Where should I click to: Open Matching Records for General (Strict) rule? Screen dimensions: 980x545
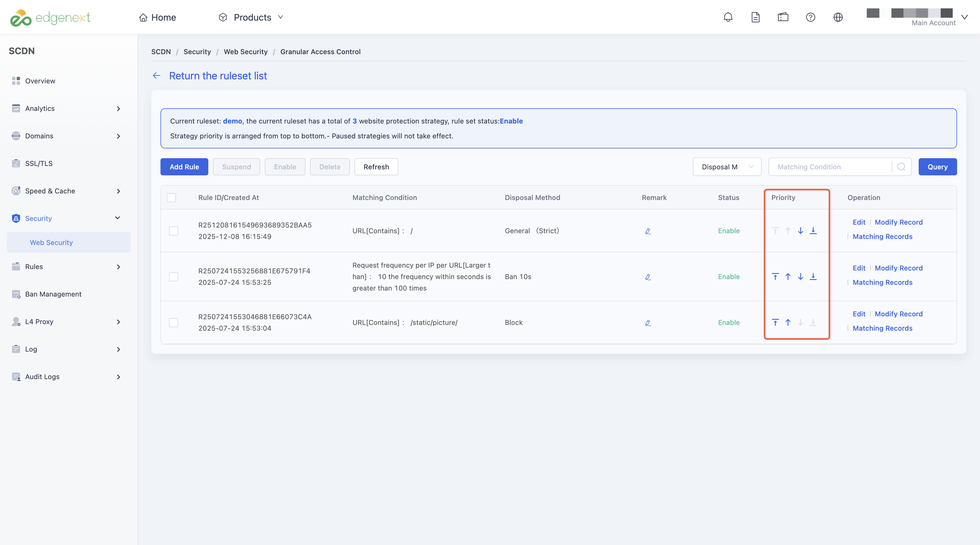tap(882, 237)
